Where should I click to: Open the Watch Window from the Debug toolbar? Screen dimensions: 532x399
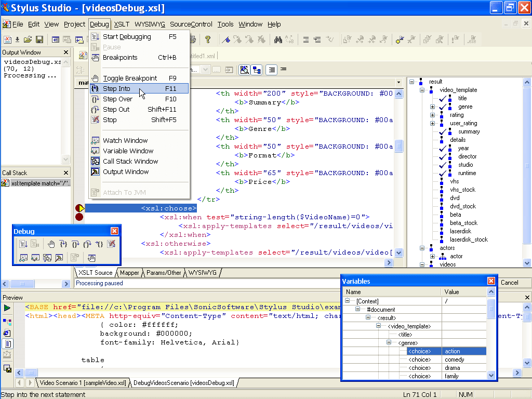pos(23,258)
